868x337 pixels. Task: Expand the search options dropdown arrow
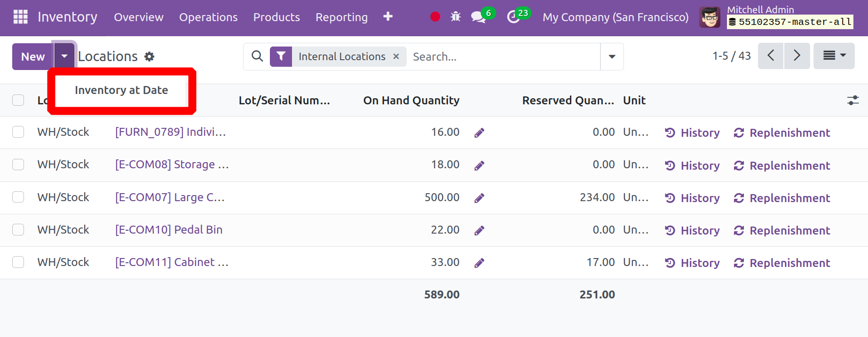coord(612,57)
